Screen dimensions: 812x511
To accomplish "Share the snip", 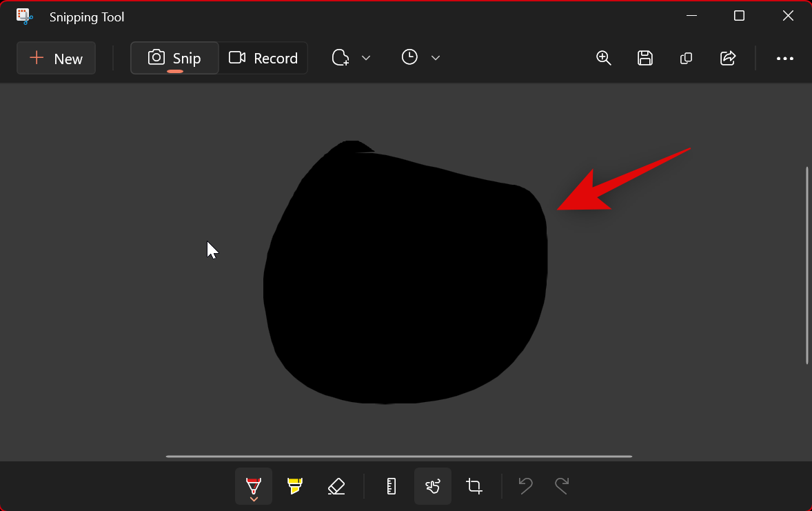I will 728,58.
